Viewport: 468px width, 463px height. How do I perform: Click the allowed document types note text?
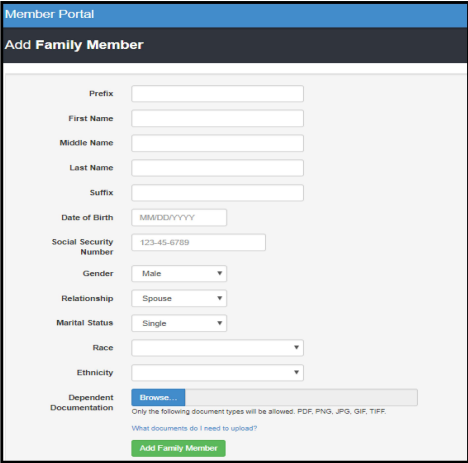click(x=259, y=412)
